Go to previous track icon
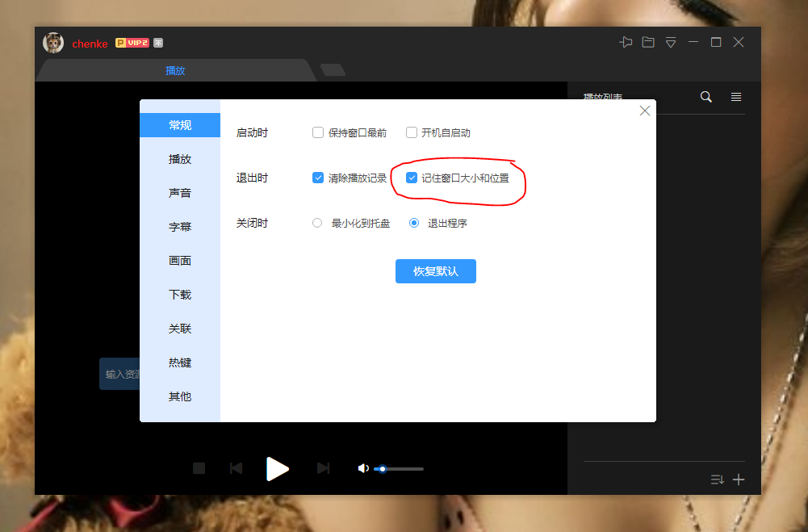 tap(236, 468)
